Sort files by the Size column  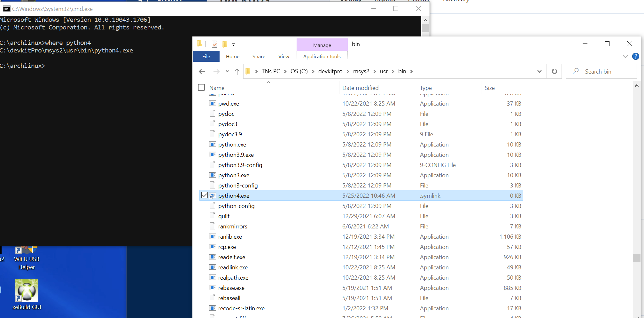click(x=490, y=88)
